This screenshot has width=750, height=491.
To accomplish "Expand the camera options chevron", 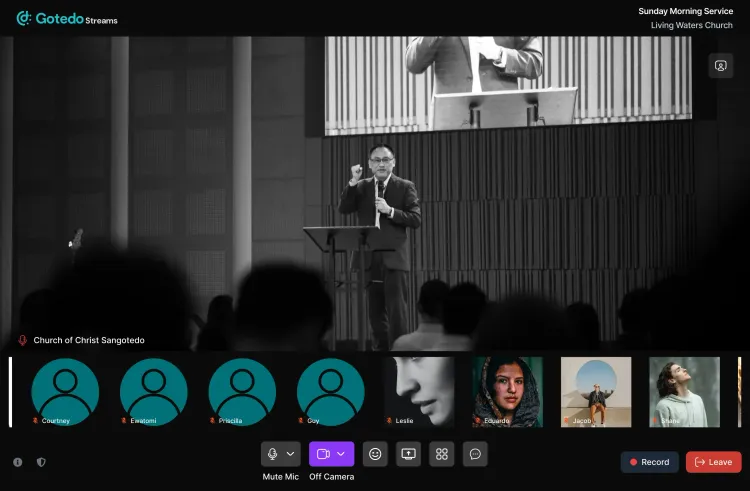I will [342, 454].
